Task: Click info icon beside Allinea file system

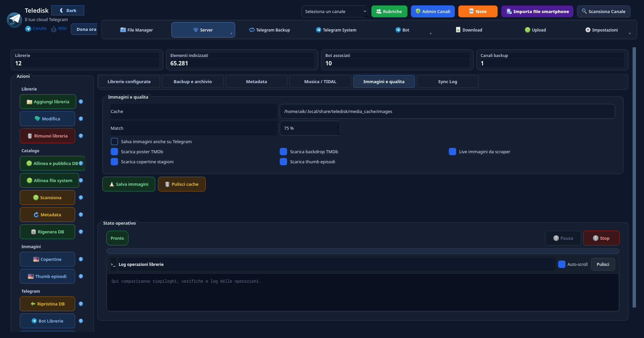Action: coord(81,180)
